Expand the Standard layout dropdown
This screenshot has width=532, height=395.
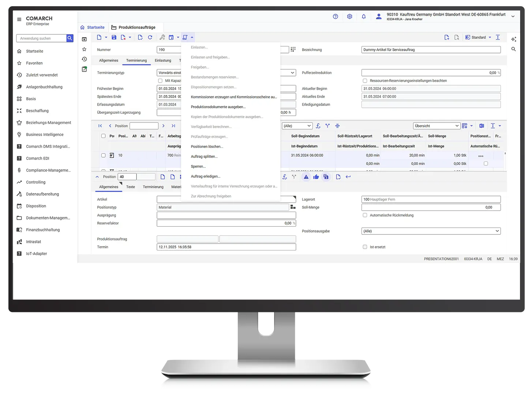coord(490,37)
